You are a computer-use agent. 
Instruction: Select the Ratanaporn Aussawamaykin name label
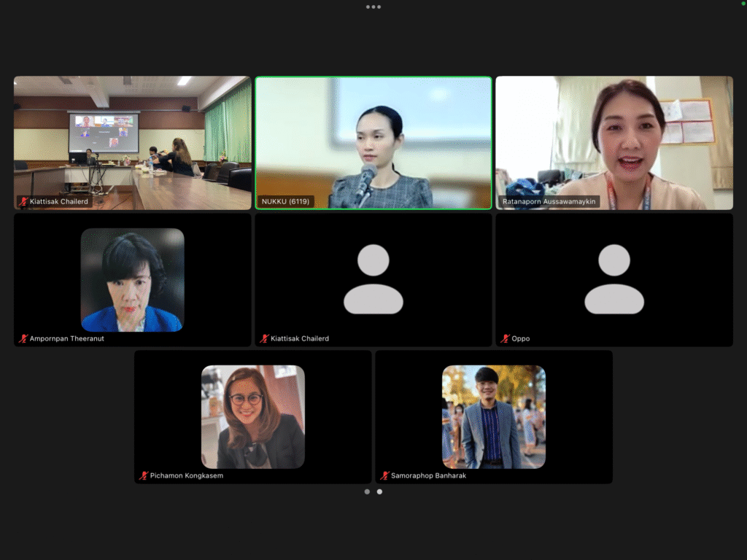coord(550,201)
